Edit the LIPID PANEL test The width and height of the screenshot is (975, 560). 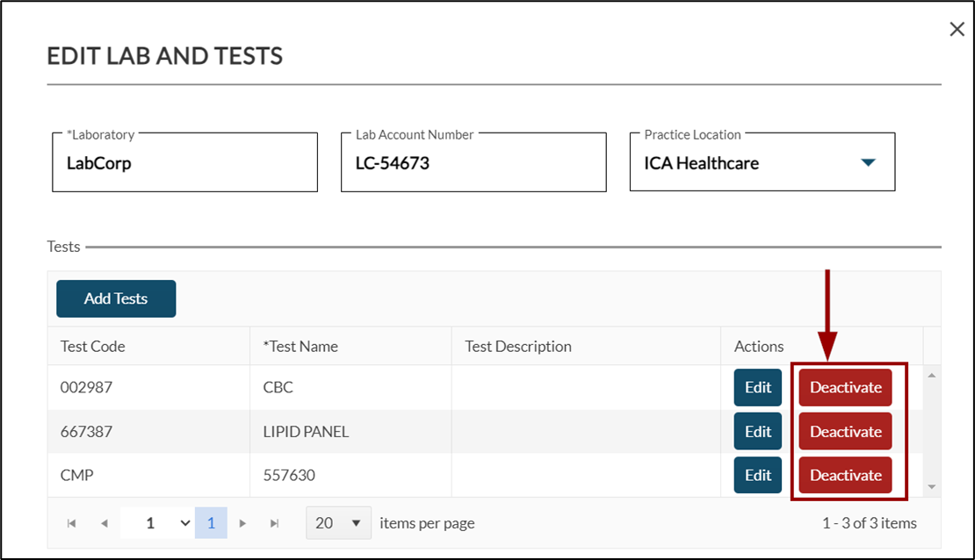[x=757, y=431]
